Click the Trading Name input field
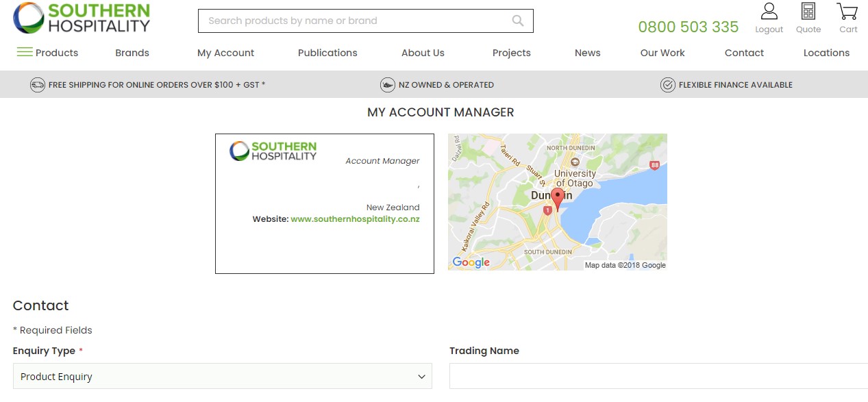868x402 pixels. (658, 376)
